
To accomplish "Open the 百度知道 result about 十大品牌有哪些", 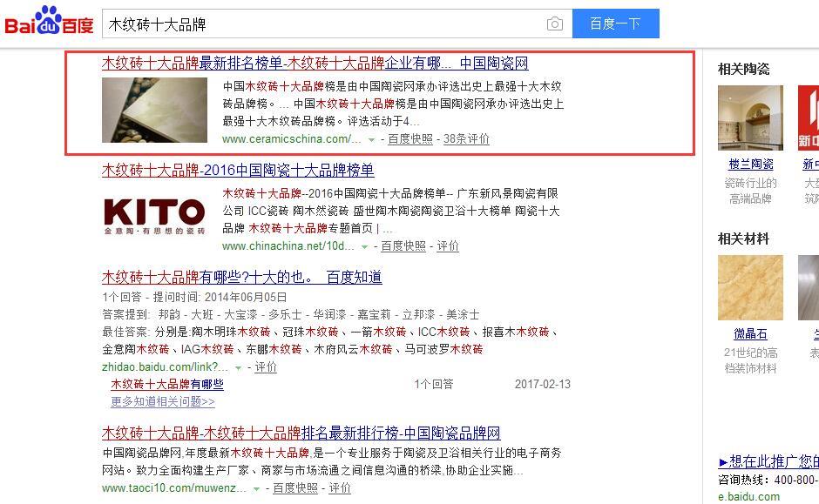I will 242,277.
